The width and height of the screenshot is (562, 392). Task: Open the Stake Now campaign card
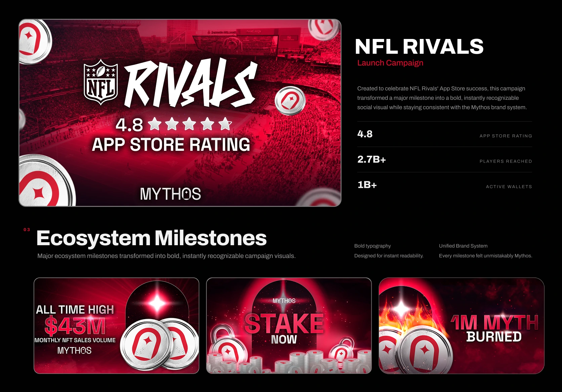click(x=289, y=325)
